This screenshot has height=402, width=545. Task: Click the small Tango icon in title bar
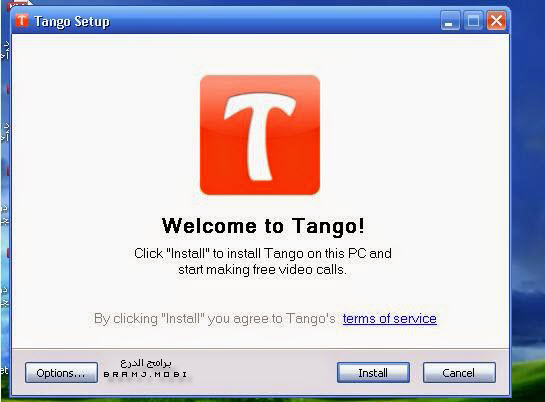pos(22,21)
